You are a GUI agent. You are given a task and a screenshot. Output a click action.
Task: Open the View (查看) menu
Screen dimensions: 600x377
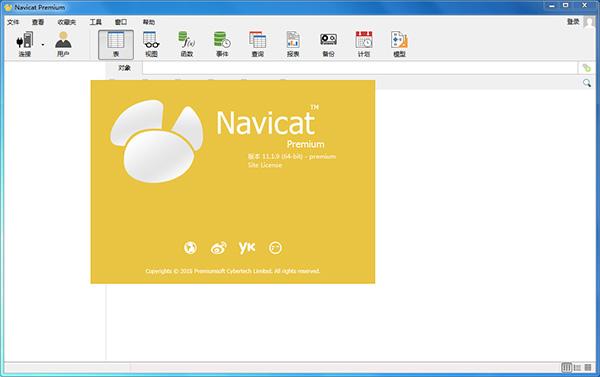click(38, 22)
